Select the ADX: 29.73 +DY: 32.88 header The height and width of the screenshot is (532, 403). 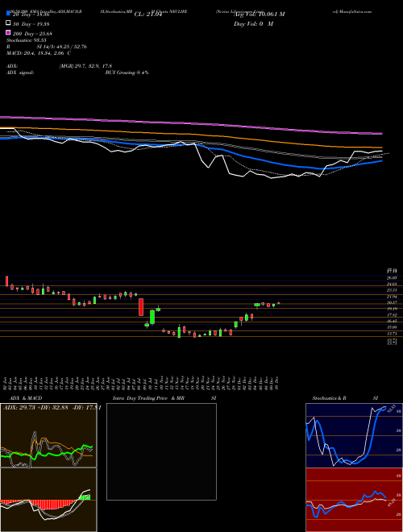(x=52, y=408)
